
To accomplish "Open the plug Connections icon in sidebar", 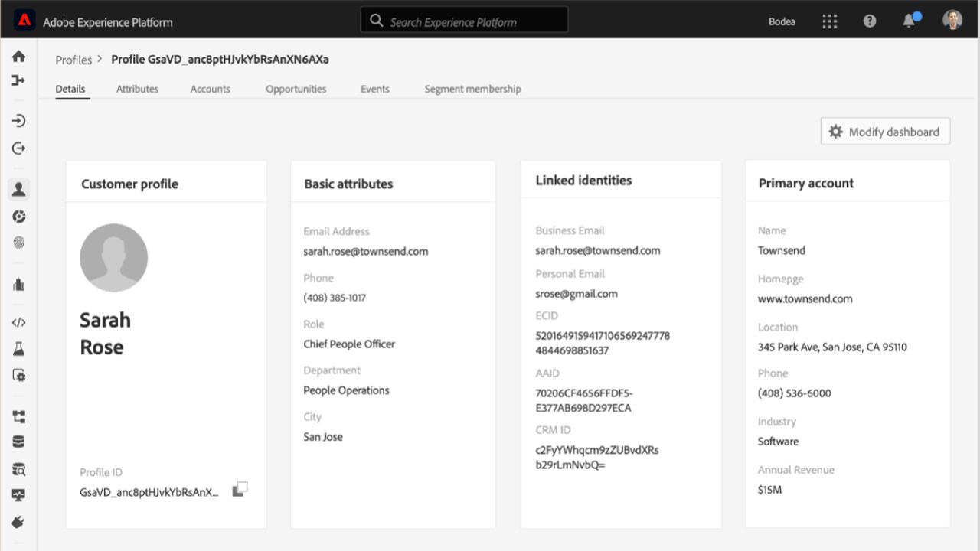I will point(19,523).
